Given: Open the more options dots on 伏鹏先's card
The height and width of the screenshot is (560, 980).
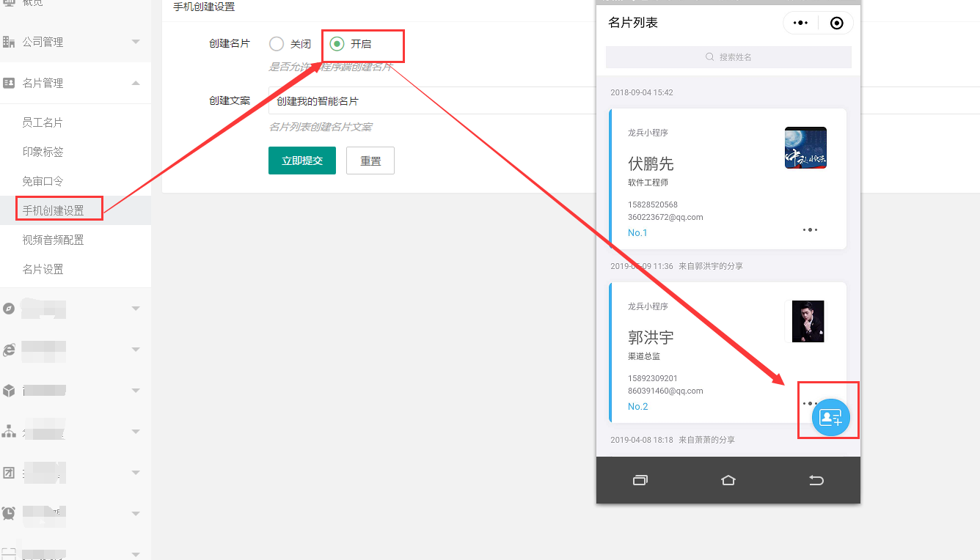Looking at the screenshot, I should (x=810, y=230).
